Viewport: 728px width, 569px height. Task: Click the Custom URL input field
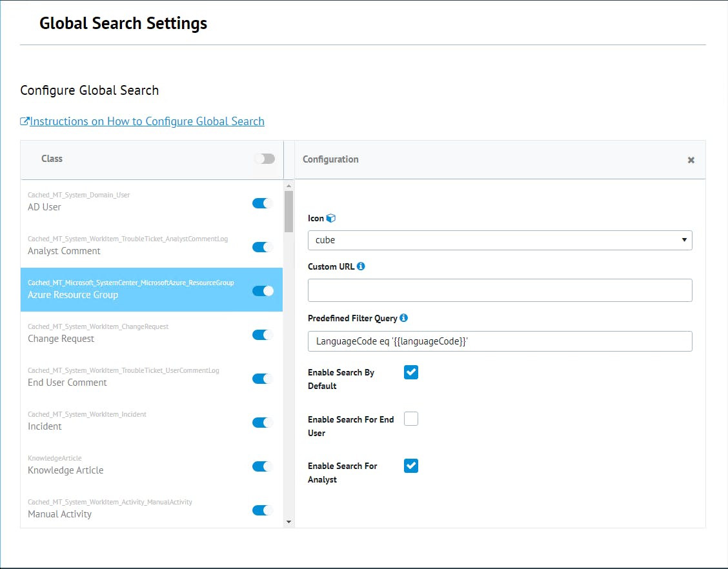pyautogui.click(x=500, y=290)
